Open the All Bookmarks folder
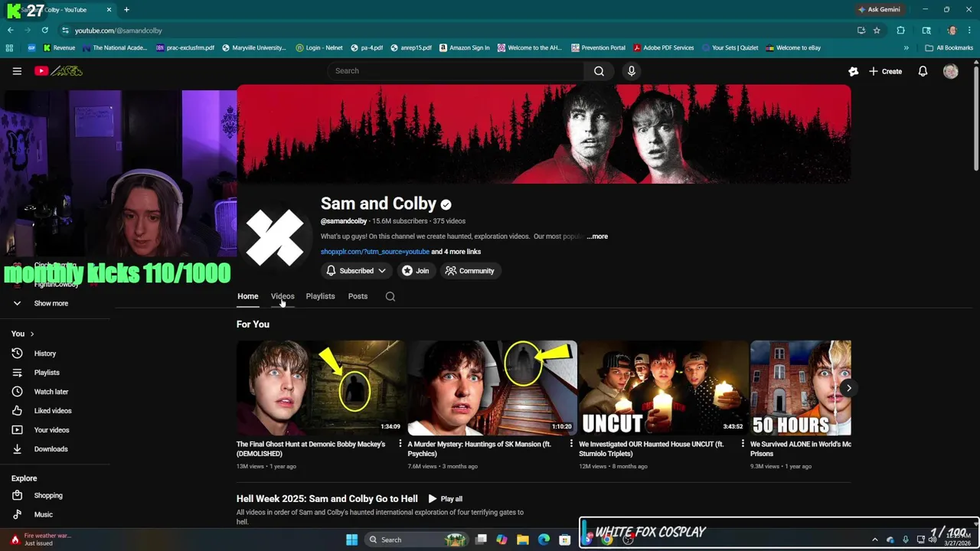The image size is (980, 551). coord(949,47)
